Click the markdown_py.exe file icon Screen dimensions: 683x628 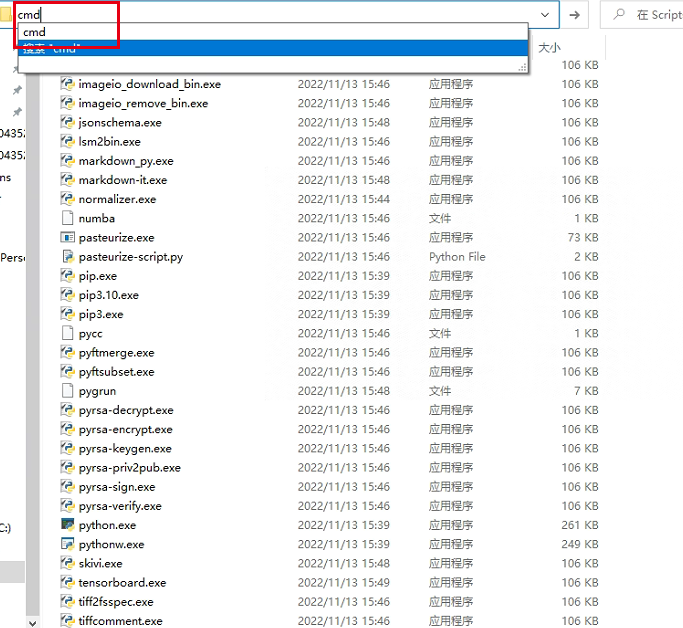pos(68,160)
